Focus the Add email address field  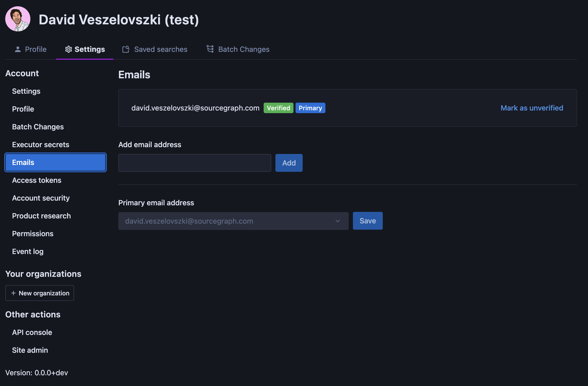195,163
